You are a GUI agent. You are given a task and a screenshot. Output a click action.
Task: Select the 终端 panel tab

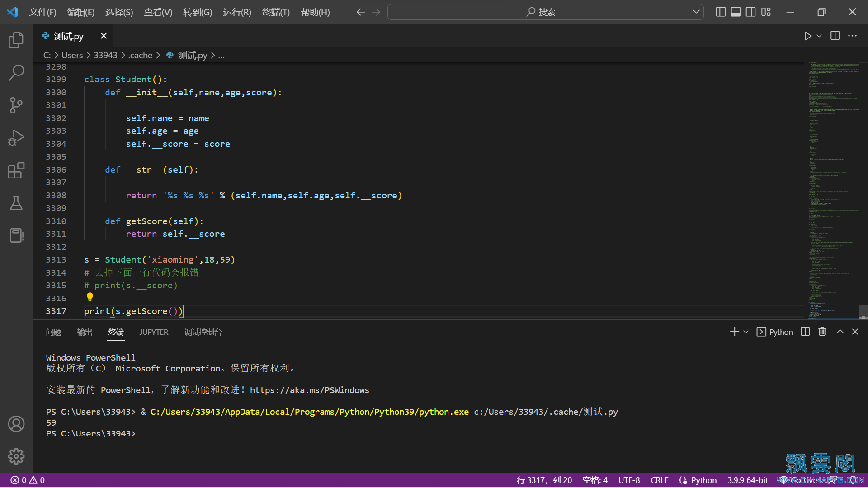point(116,332)
